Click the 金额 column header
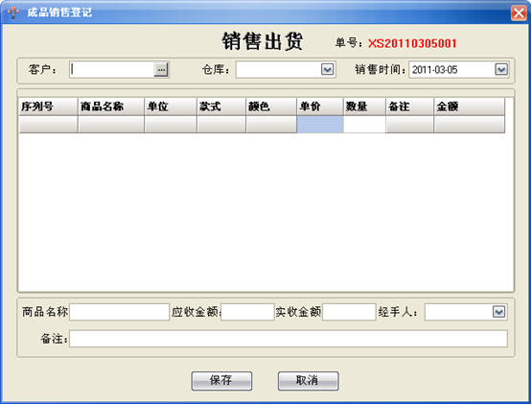The height and width of the screenshot is (405, 532). pos(470,107)
